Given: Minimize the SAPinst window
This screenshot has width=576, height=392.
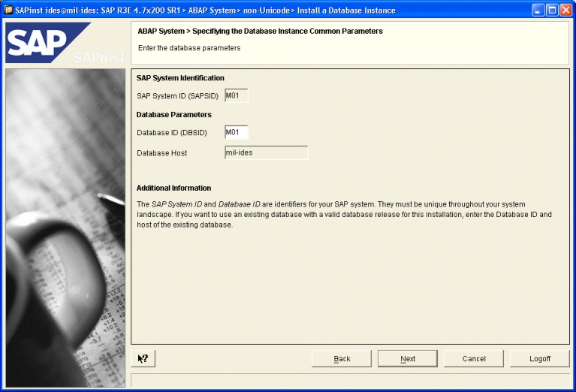Looking at the screenshot, I should point(539,11).
